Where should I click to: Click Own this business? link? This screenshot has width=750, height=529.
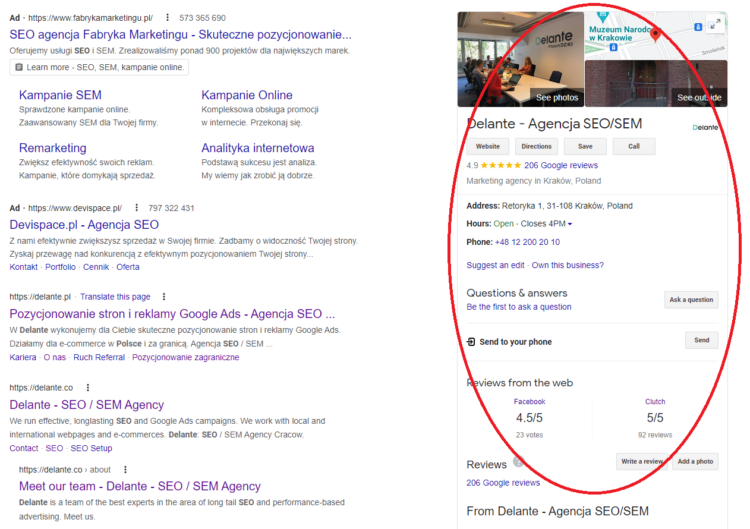pyautogui.click(x=568, y=265)
